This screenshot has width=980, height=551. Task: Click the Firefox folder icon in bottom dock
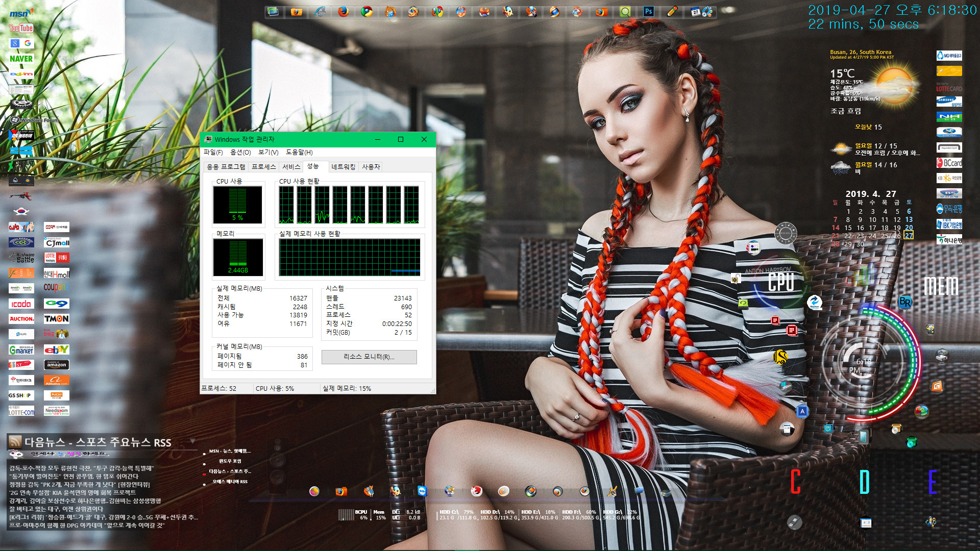(x=341, y=491)
